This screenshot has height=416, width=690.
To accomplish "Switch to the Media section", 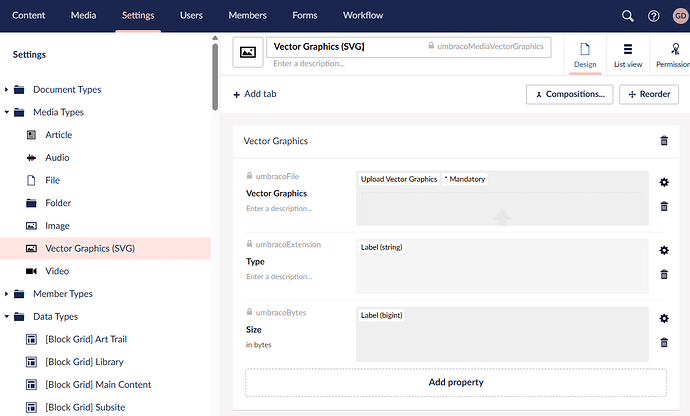I will (84, 15).
